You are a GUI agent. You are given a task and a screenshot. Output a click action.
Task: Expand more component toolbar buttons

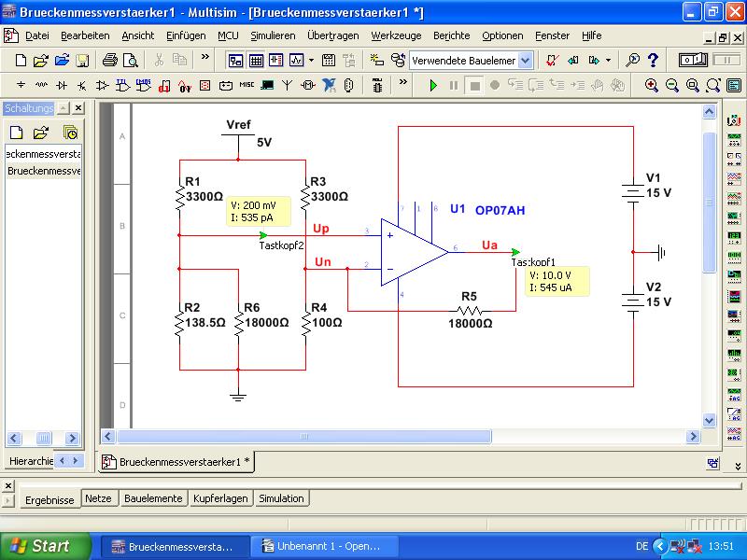point(403,81)
